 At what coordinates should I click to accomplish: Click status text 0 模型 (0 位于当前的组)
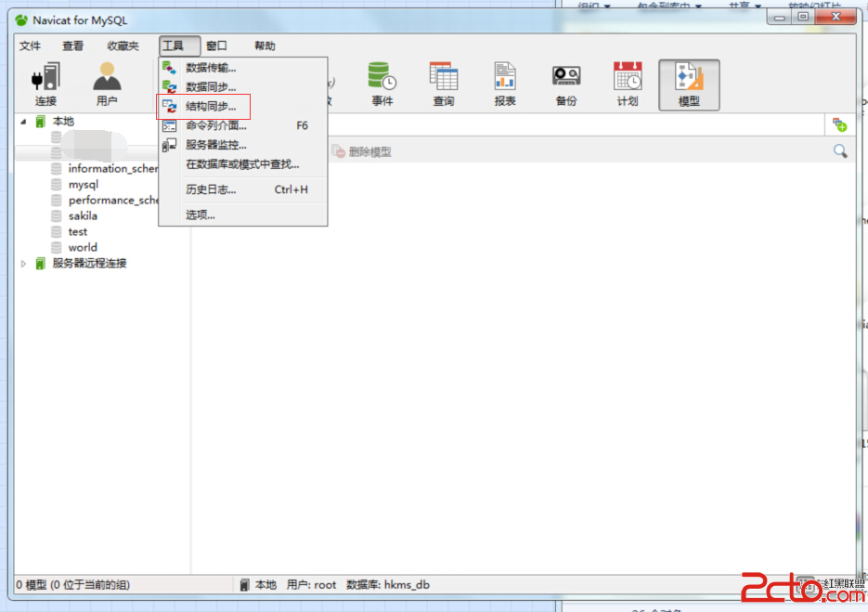[72, 585]
